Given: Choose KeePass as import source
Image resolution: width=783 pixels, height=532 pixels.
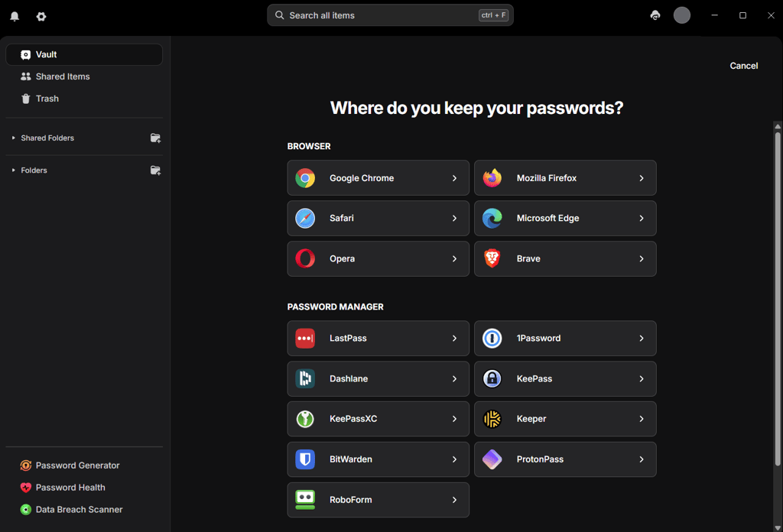Looking at the screenshot, I should tap(565, 379).
